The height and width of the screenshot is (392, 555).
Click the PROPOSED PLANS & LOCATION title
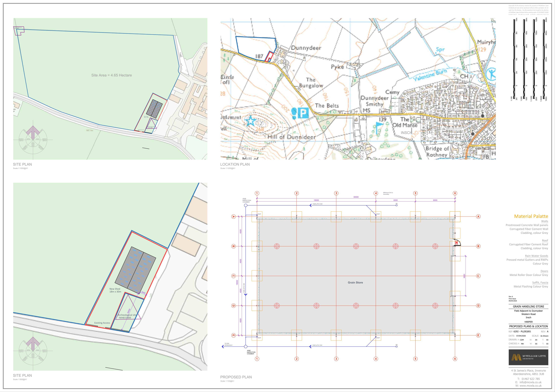point(528,326)
